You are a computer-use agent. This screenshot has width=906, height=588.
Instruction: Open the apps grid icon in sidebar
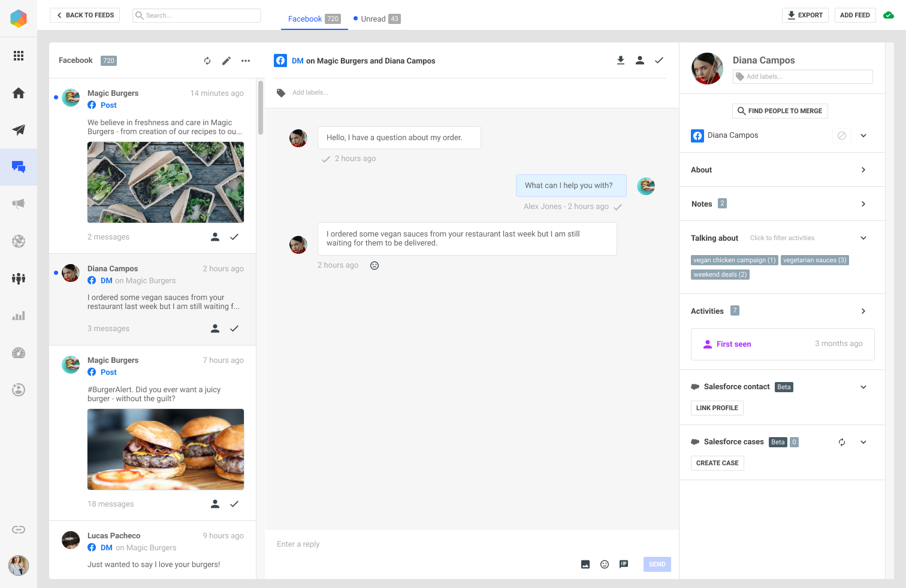pos(19,56)
